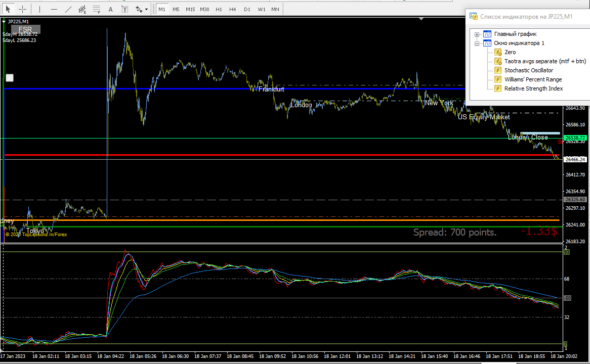This screenshot has width=590, height=364.
Task: Switch chart to M1 timeframe
Action: 162,9
